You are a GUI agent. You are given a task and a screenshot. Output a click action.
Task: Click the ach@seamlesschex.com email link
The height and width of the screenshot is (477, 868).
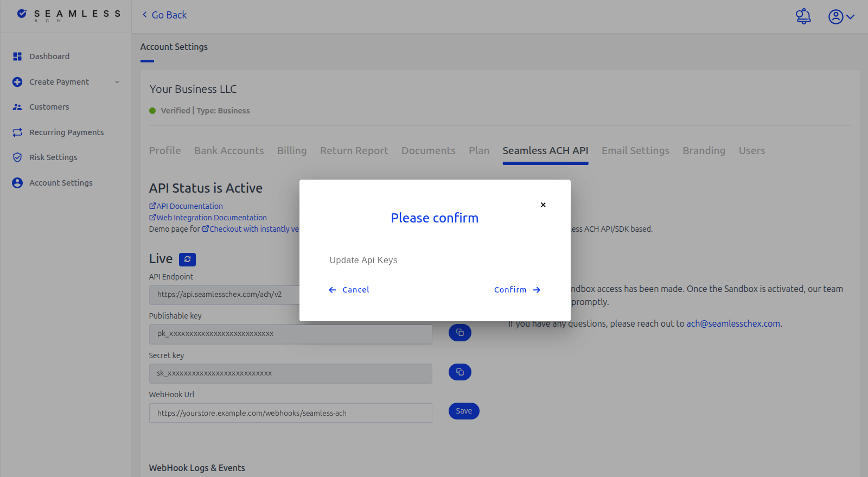[x=733, y=323]
